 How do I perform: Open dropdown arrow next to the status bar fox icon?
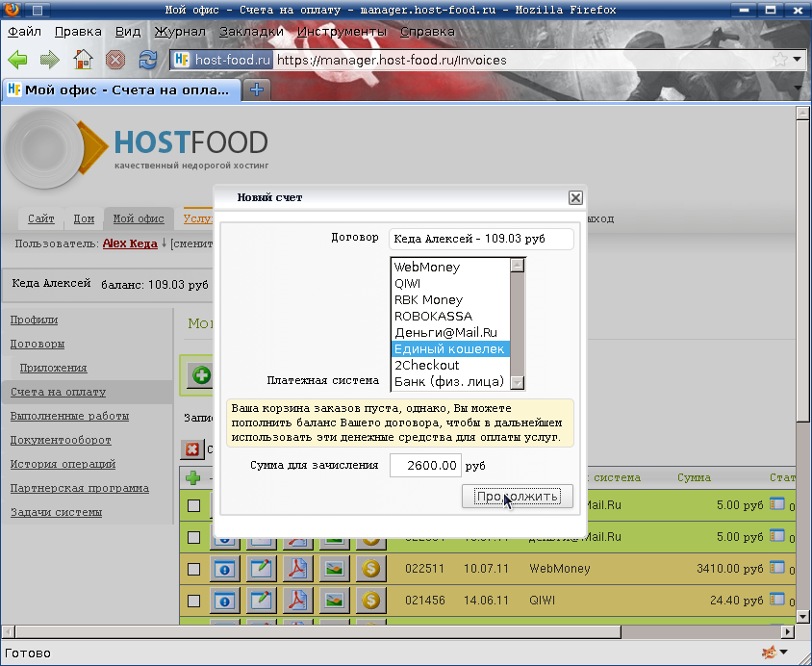783,653
